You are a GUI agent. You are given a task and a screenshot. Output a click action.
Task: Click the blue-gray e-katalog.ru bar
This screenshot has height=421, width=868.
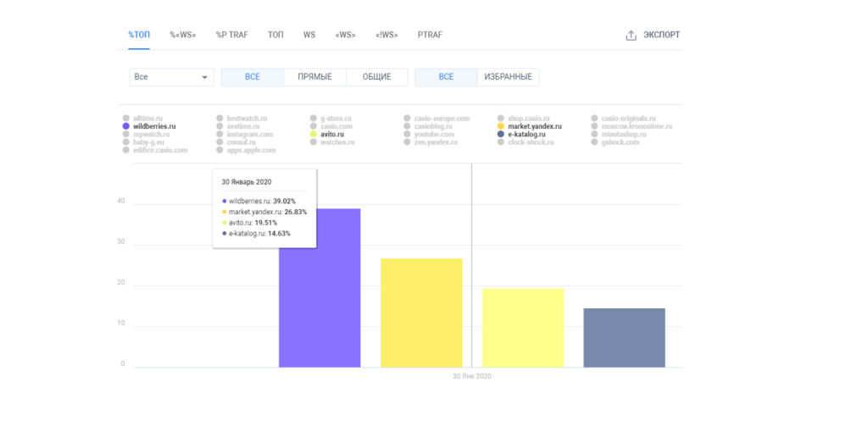point(625,337)
